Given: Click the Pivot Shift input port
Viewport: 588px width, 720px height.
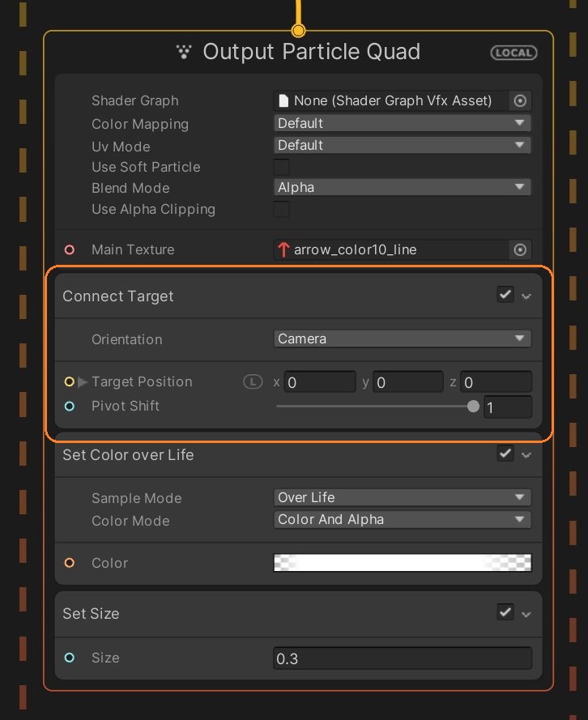Looking at the screenshot, I should coord(70,406).
